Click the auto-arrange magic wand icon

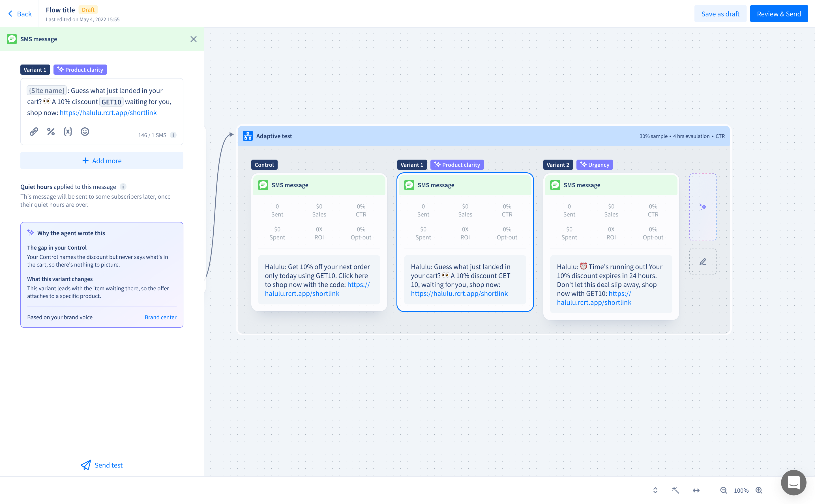[675, 490]
